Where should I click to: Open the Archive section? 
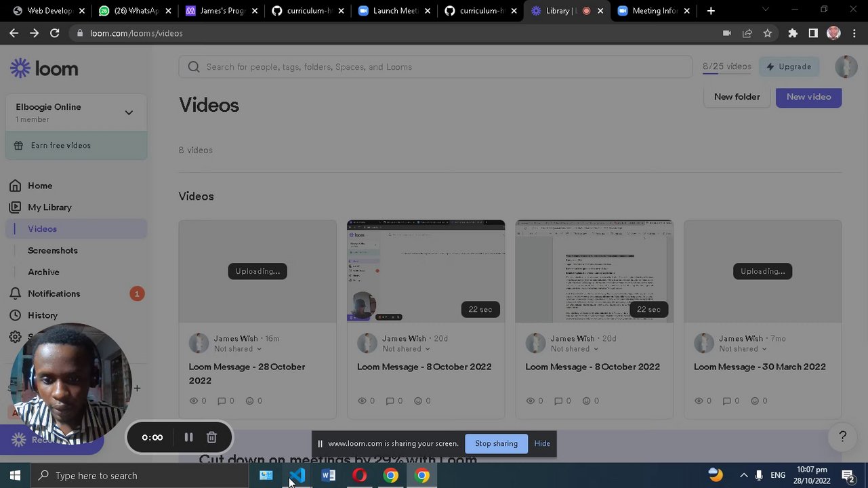tap(43, 272)
